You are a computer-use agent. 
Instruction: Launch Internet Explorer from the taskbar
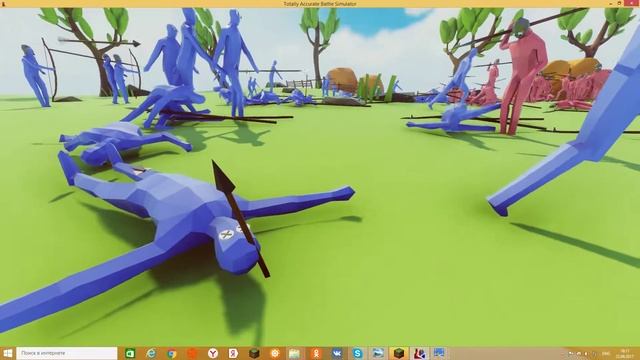coord(151,353)
